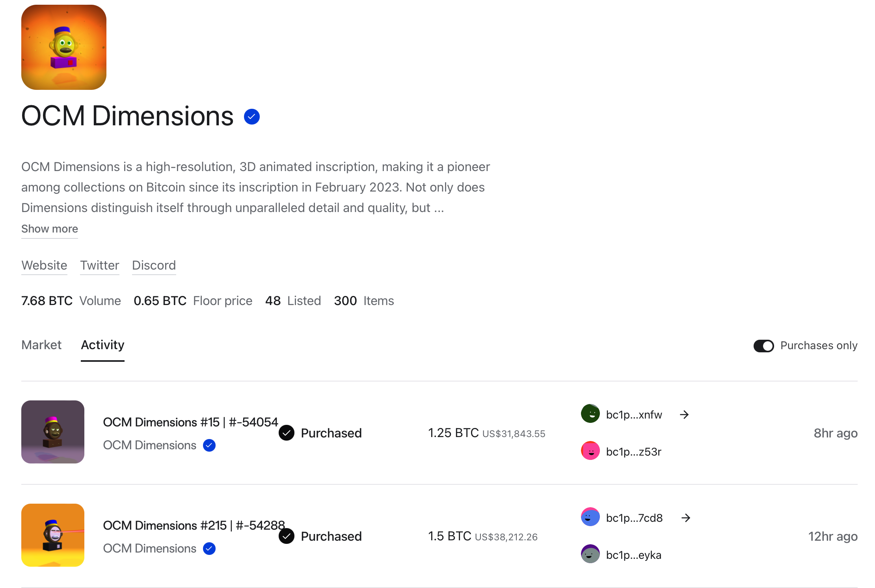The width and height of the screenshot is (875, 588).
Task: Click the arrow next to bc1p...7cd8
Action: (685, 518)
